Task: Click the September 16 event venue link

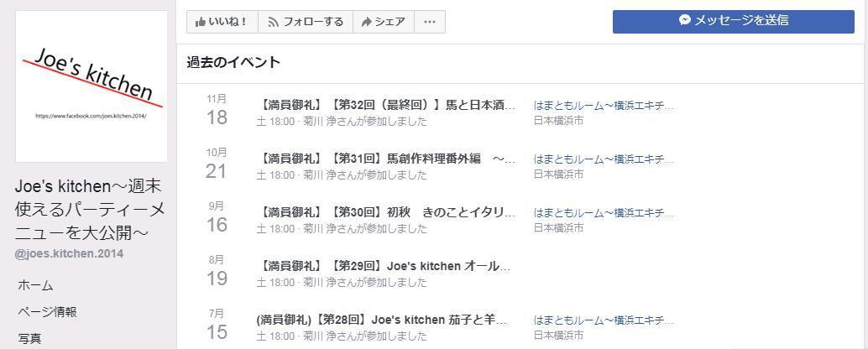Action: tap(603, 213)
